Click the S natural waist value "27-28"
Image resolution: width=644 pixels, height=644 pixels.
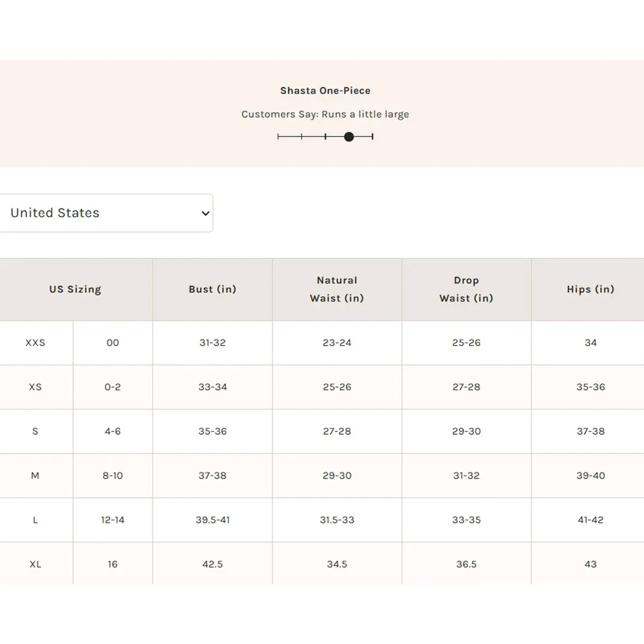tap(337, 431)
